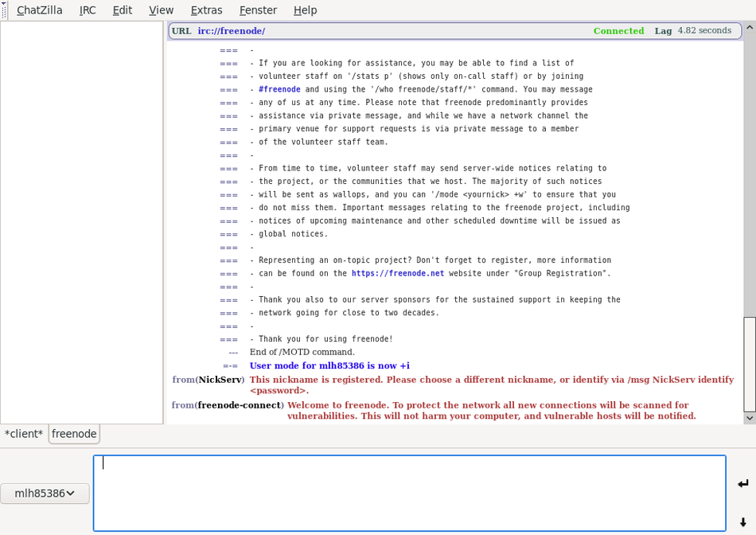Open the #freenode channel link

[x=279, y=89]
